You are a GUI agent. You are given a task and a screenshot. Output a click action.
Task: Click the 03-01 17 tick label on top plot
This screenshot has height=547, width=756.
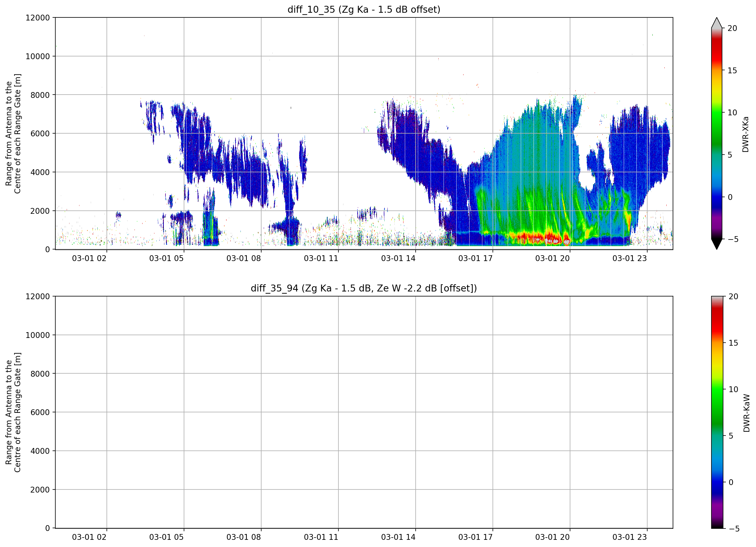[475, 258]
